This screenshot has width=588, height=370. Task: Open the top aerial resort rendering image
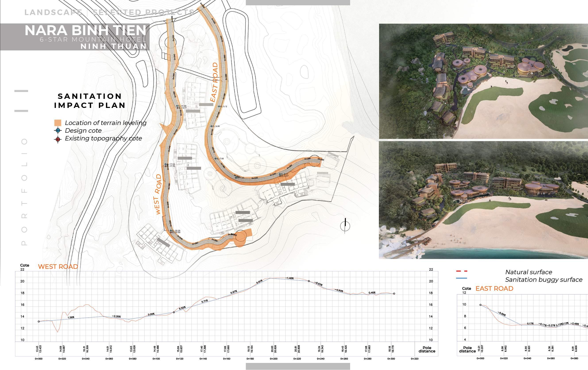(483, 81)
